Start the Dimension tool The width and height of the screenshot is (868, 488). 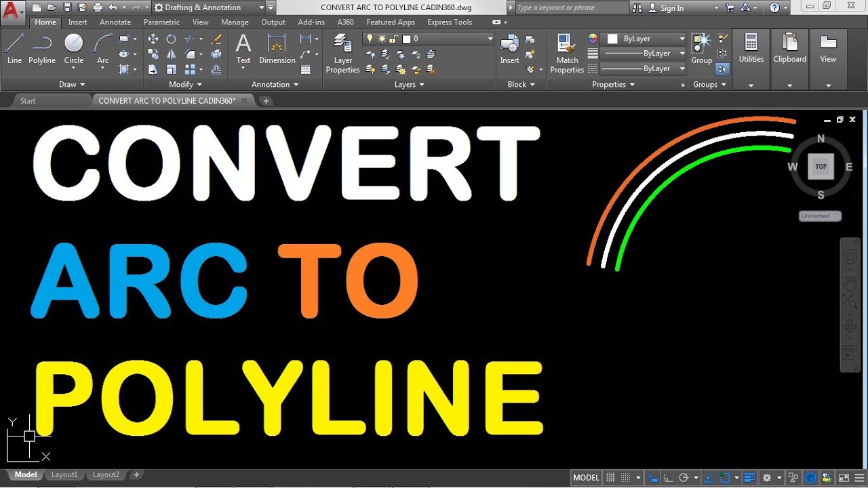[x=277, y=49]
